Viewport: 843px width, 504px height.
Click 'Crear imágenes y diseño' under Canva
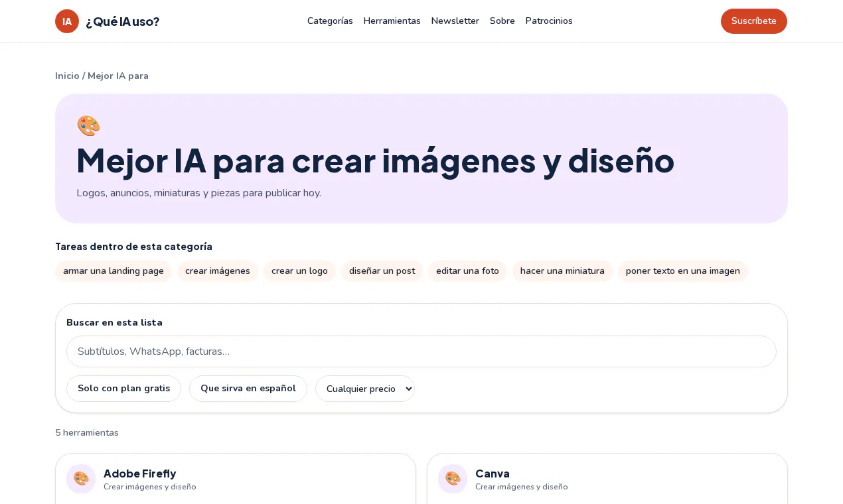pyautogui.click(x=522, y=487)
